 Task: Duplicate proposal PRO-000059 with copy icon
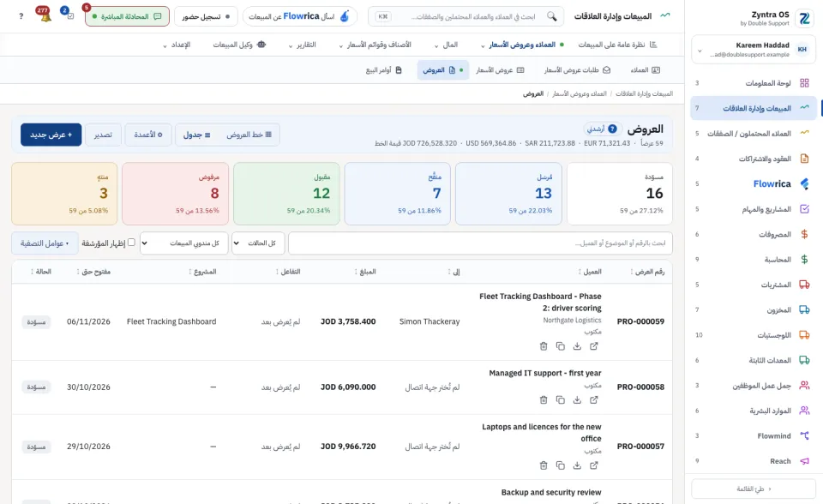pos(560,346)
